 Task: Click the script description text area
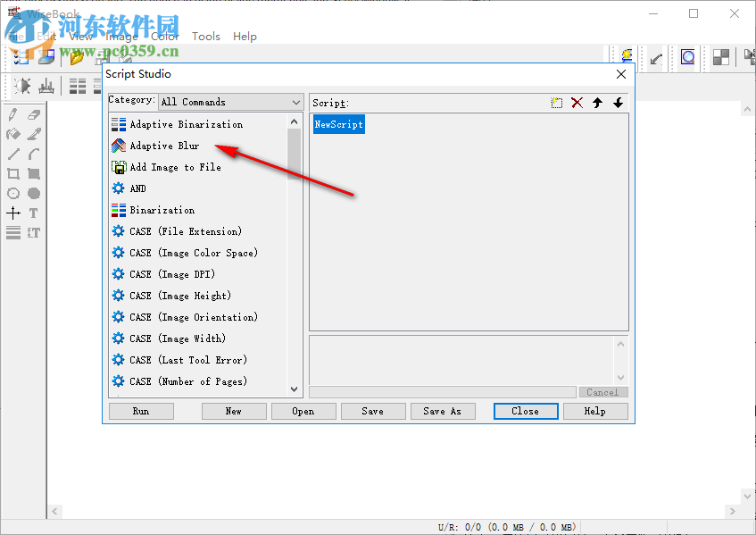461,360
